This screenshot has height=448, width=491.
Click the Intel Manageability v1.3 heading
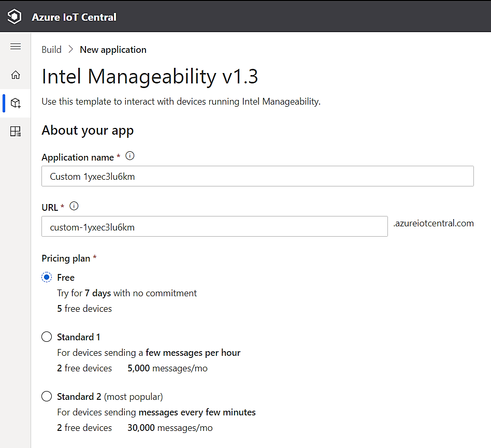(150, 77)
